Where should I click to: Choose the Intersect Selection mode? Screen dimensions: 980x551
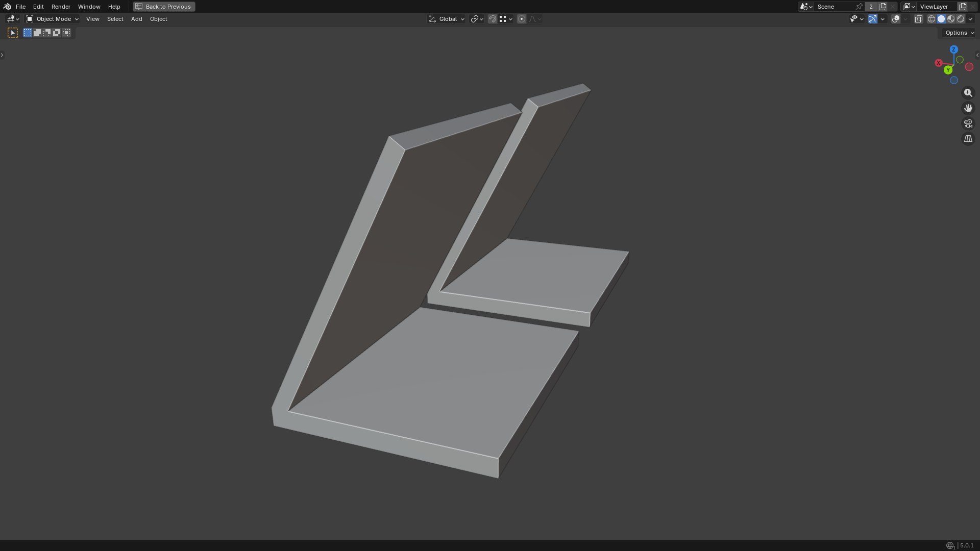tap(66, 33)
